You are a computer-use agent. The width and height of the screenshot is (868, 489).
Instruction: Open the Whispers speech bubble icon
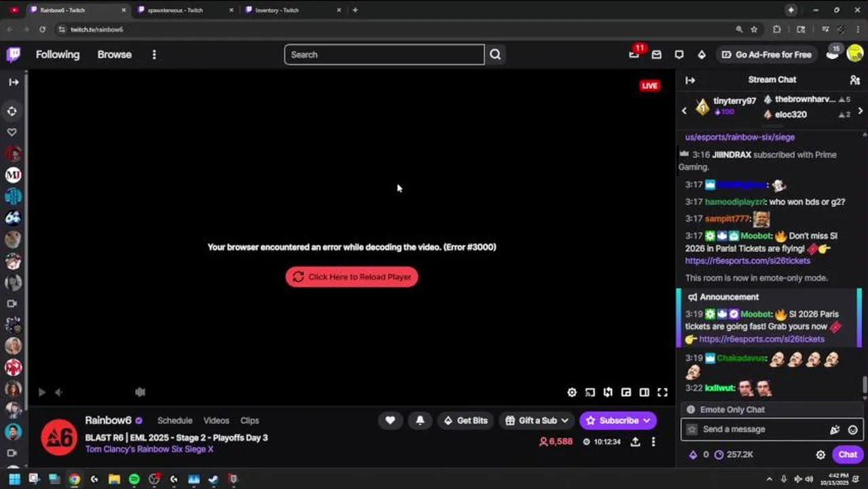tap(679, 54)
